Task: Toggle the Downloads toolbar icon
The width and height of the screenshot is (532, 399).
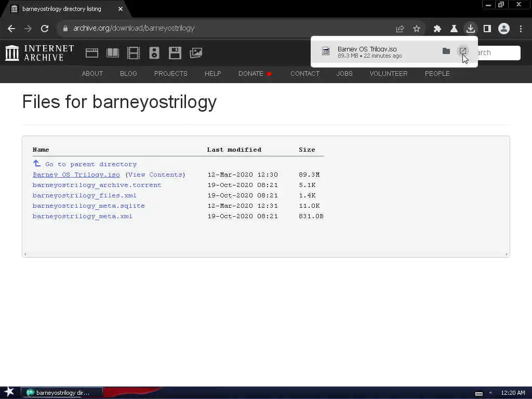Action: pyautogui.click(x=471, y=29)
